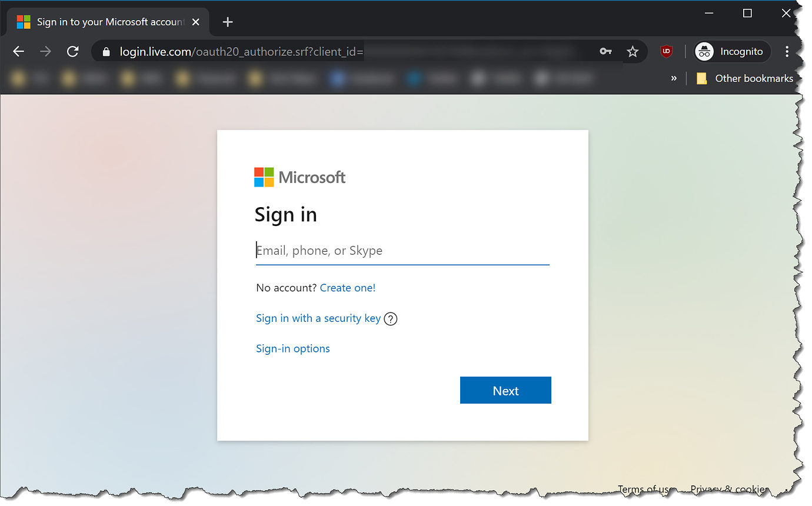The height and width of the screenshot is (506, 812).
Task: Open the Chrome three-dot menu
Action: tap(787, 52)
